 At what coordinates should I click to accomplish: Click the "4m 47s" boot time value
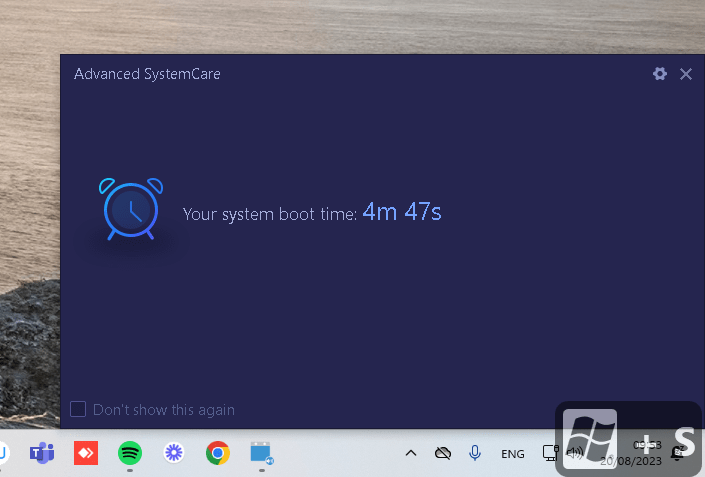402,211
